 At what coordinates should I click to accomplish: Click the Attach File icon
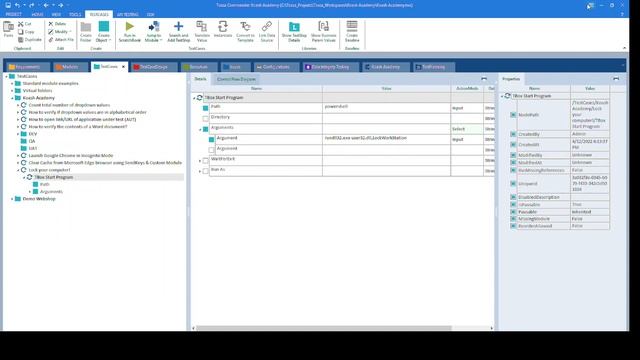tap(51, 40)
